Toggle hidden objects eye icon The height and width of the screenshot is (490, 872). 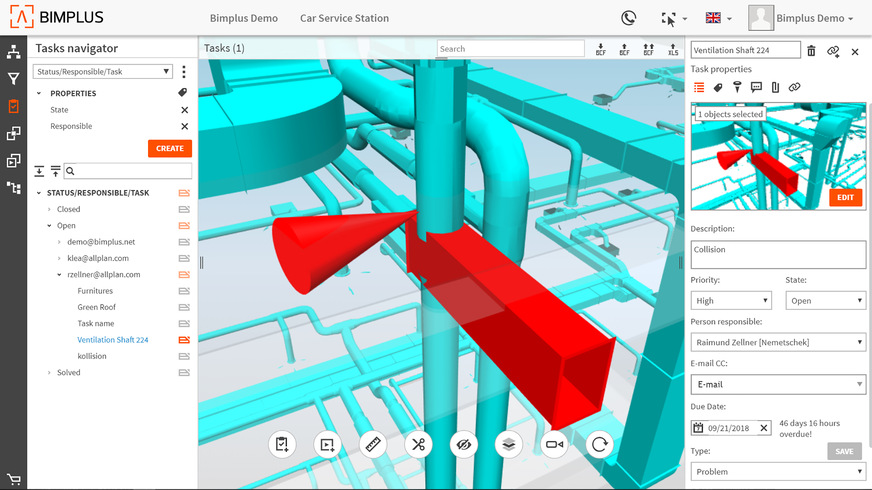tap(464, 445)
